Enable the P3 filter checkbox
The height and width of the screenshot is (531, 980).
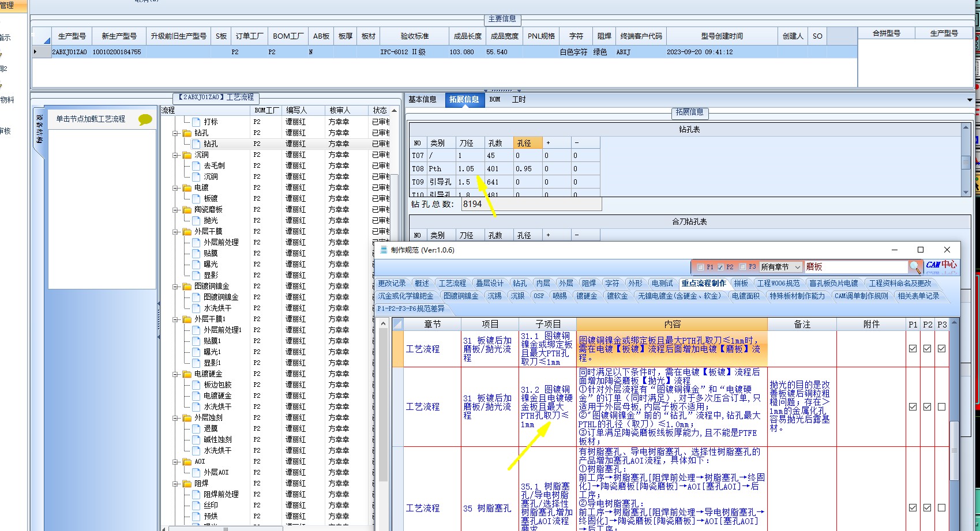[742, 267]
